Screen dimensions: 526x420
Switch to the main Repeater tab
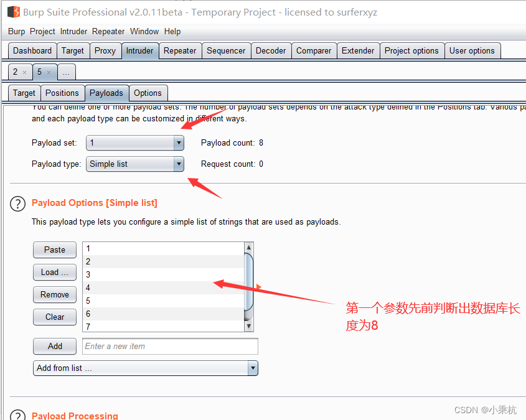[180, 50]
